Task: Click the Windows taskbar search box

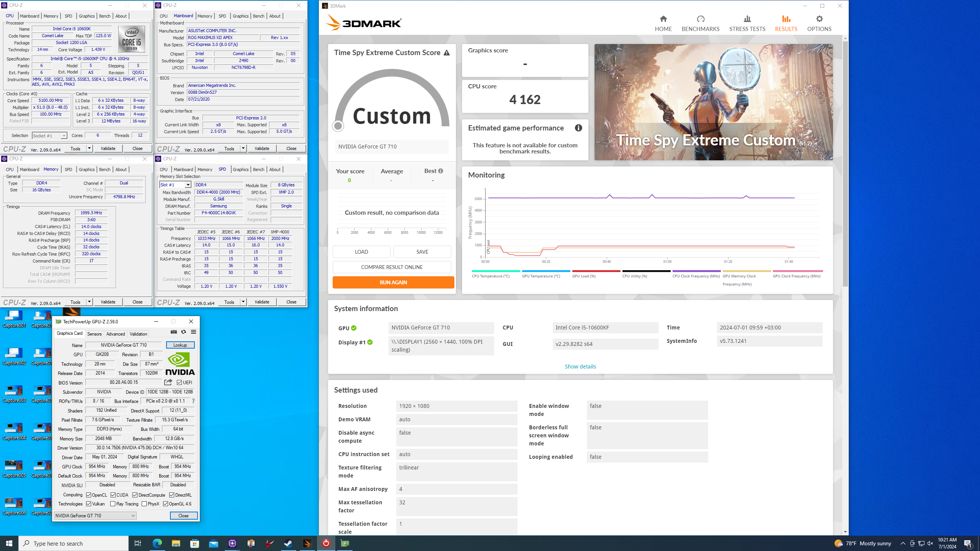Action: [x=73, y=543]
